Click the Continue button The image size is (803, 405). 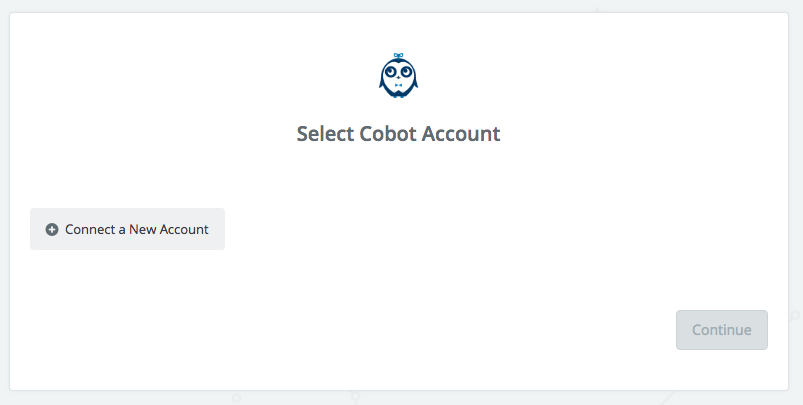pos(722,330)
